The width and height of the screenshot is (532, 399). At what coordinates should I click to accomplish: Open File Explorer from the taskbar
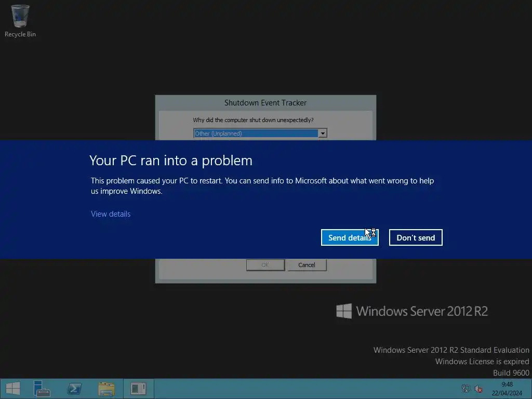(107, 389)
